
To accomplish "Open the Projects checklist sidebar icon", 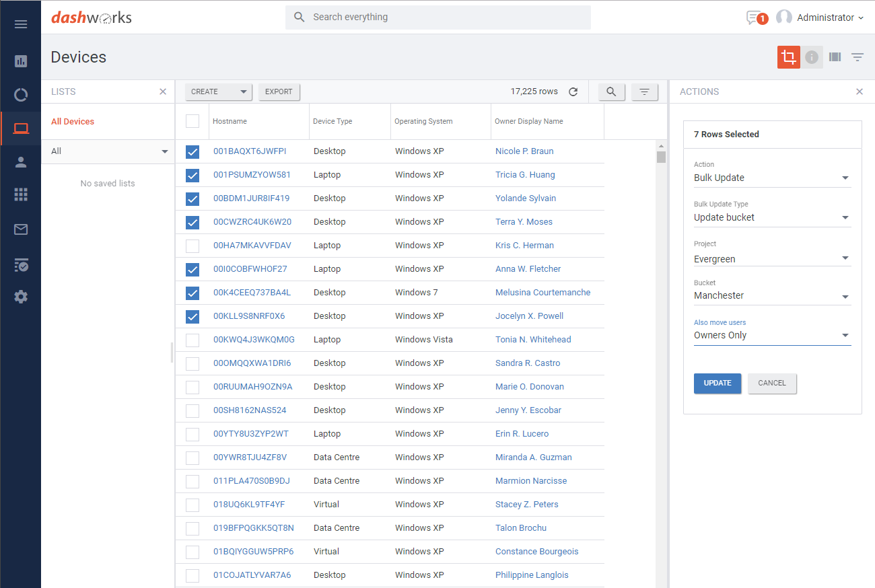I will click(21, 264).
